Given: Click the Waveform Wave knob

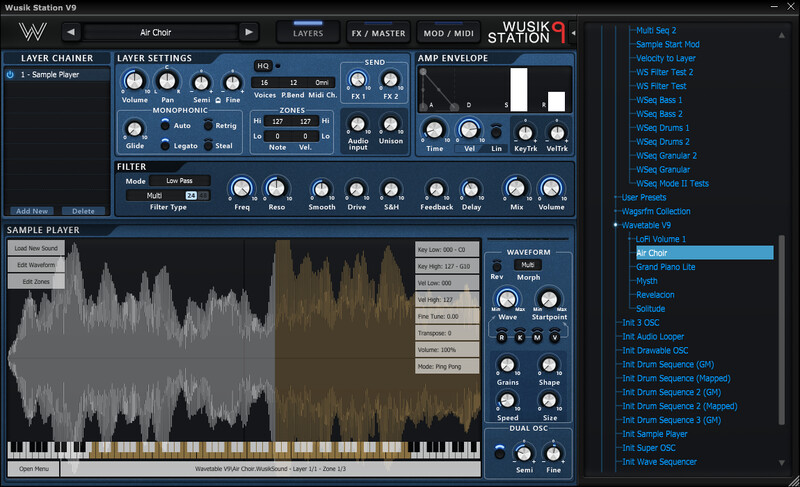Looking at the screenshot, I should tap(507, 300).
